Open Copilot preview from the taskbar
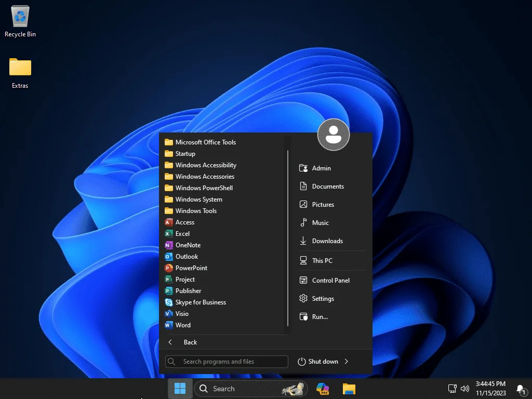This screenshot has width=532, height=399. point(322,389)
